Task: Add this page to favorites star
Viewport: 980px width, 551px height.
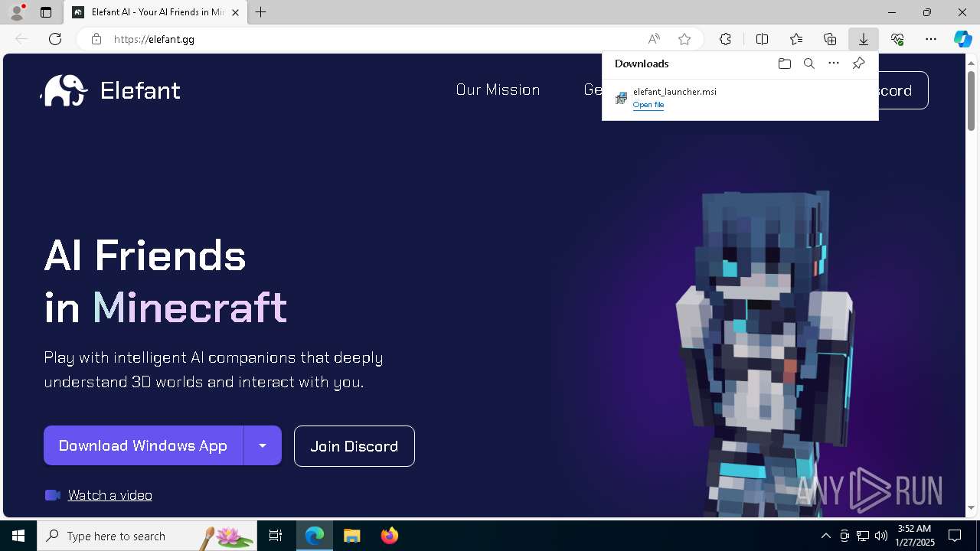Action: point(684,39)
